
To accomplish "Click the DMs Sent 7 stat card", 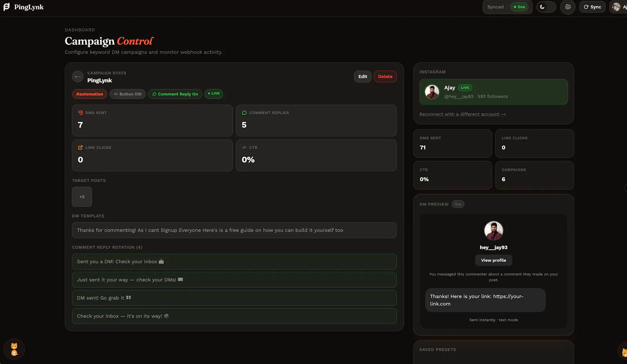I will pos(152,121).
